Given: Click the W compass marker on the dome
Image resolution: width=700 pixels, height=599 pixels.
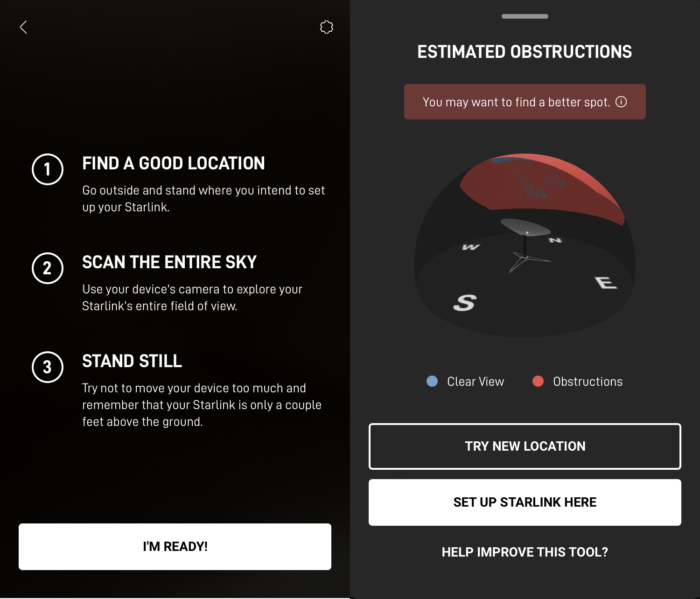Looking at the screenshot, I should [471, 247].
